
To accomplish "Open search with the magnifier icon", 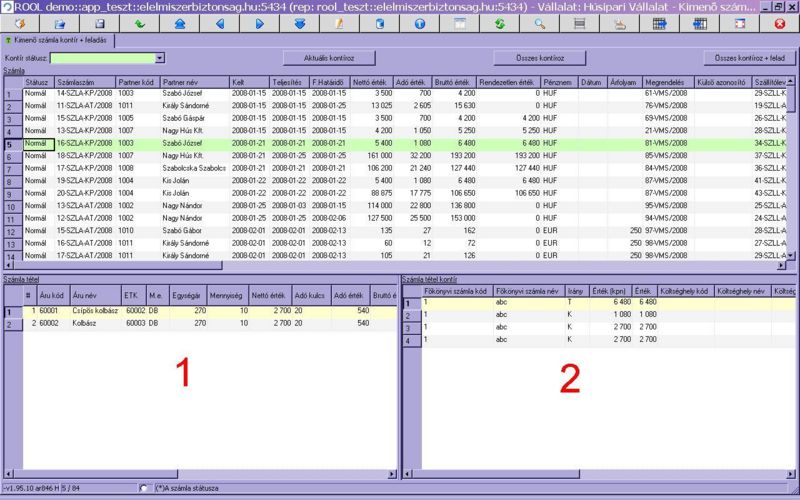I will [x=539, y=22].
